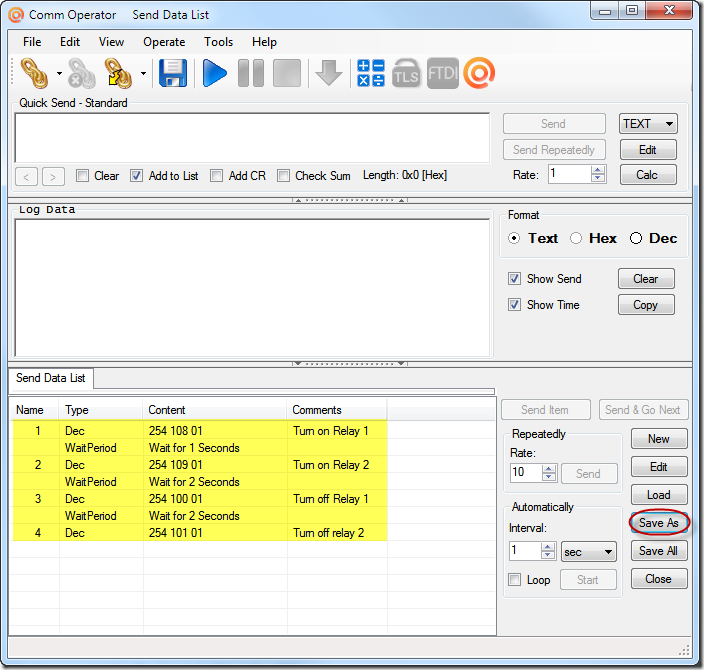Viewport: 704px width, 670px height.
Task: Click the Close button in list panel
Action: 659,579
